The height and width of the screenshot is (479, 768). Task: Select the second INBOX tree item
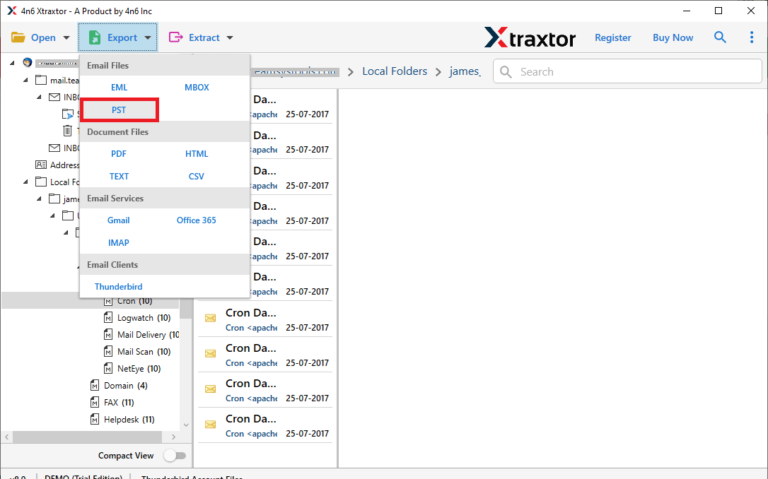[64, 148]
